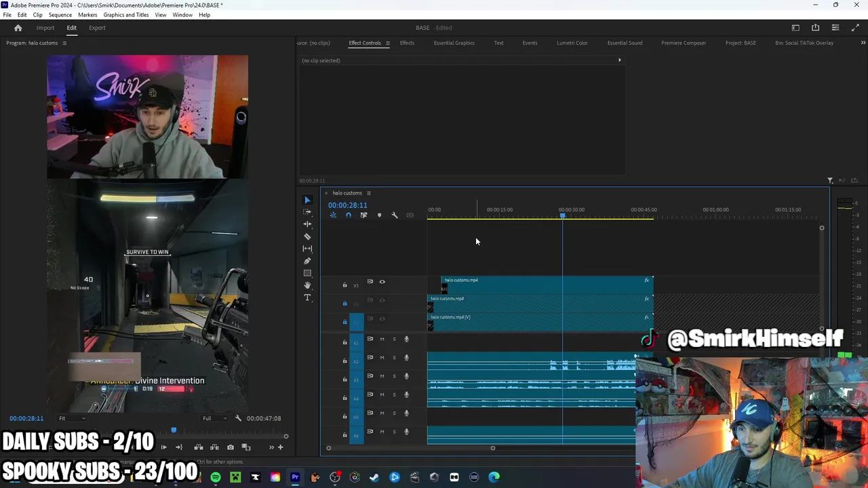868x488 pixels.
Task: Click the timeline horizontal zoom scrollbar
Action: click(411, 448)
